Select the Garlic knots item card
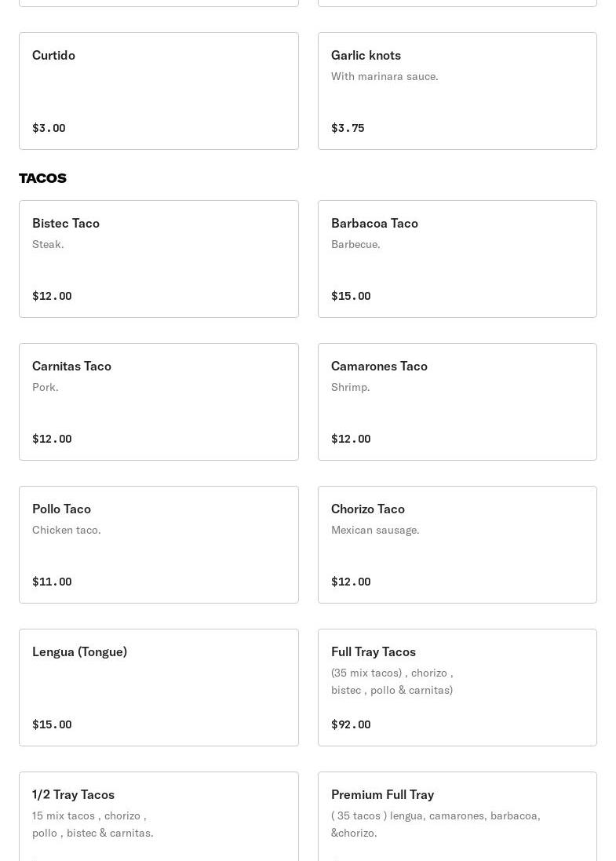The image size is (616, 861). pos(457,91)
